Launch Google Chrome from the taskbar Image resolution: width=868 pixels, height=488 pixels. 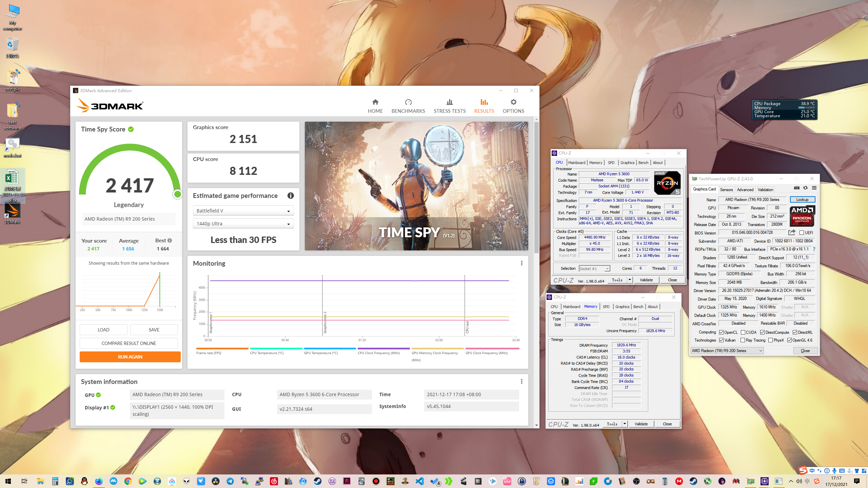click(128, 481)
